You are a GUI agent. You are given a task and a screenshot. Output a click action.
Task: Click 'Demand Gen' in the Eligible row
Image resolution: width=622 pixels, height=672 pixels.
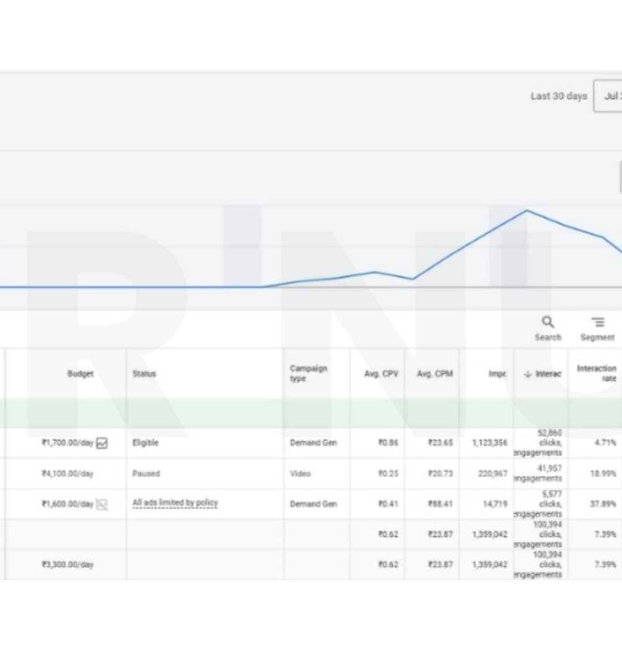point(313,443)
